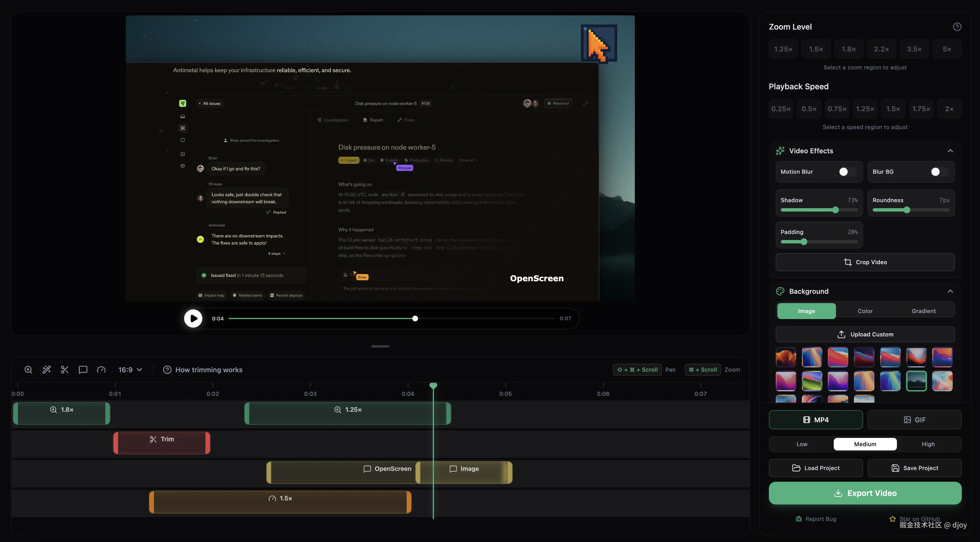This screenshot has height=542, width=980.
Task: Open the 16:9 aspect ratio dropdown
Action: pos(130,369)
